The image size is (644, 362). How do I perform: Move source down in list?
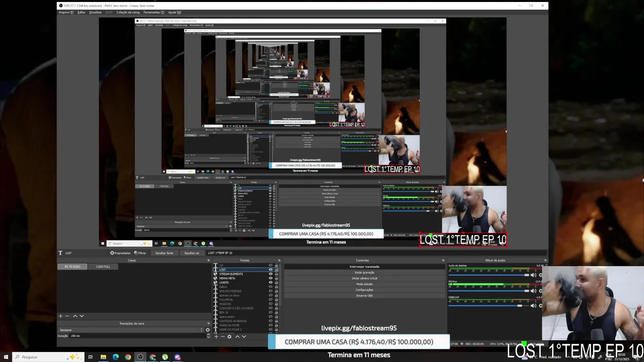pos(244,336)
